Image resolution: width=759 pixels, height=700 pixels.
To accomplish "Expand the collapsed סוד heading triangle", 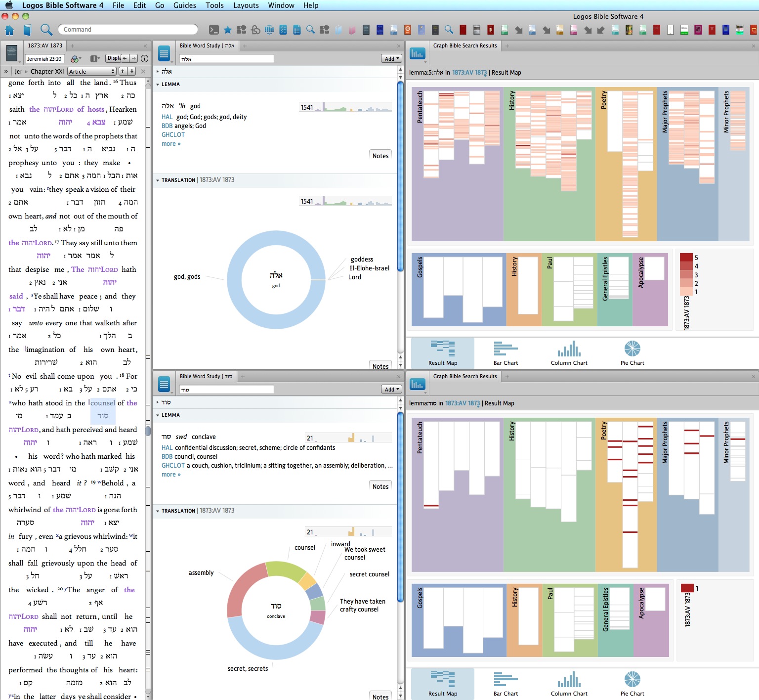I will point(158,402).
